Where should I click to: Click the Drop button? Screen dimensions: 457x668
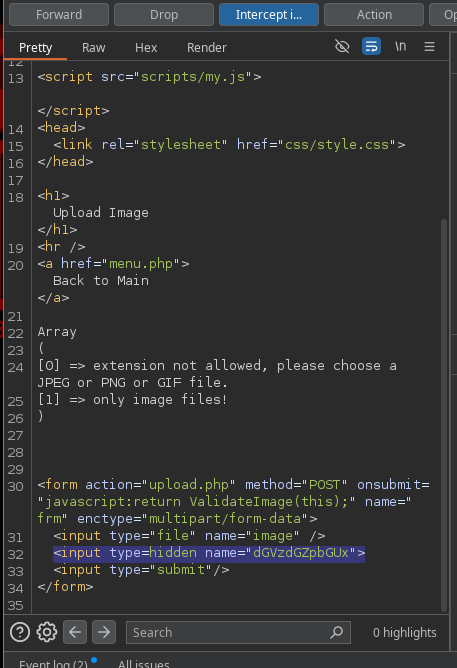(164, 14)
